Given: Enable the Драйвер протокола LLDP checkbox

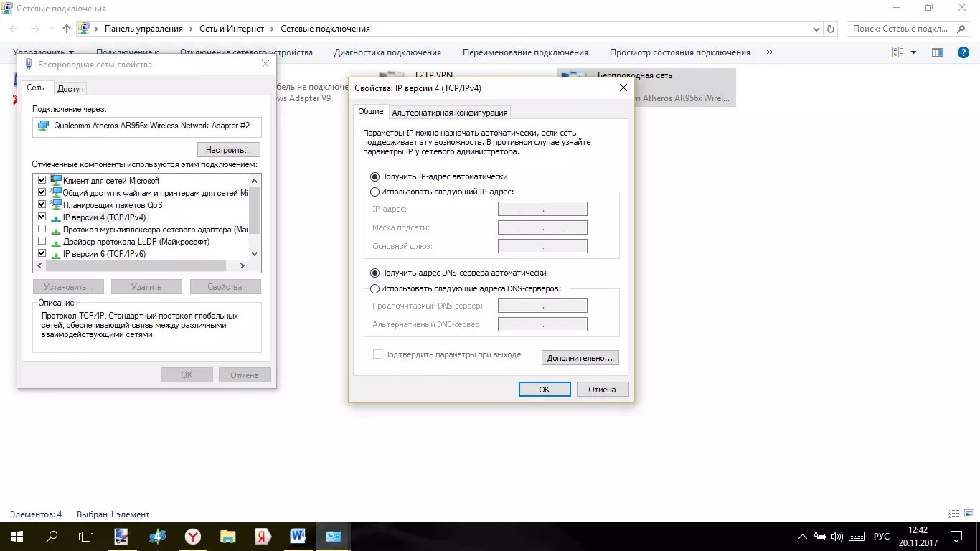Looking at the screenshot, I should click(42, 242).
